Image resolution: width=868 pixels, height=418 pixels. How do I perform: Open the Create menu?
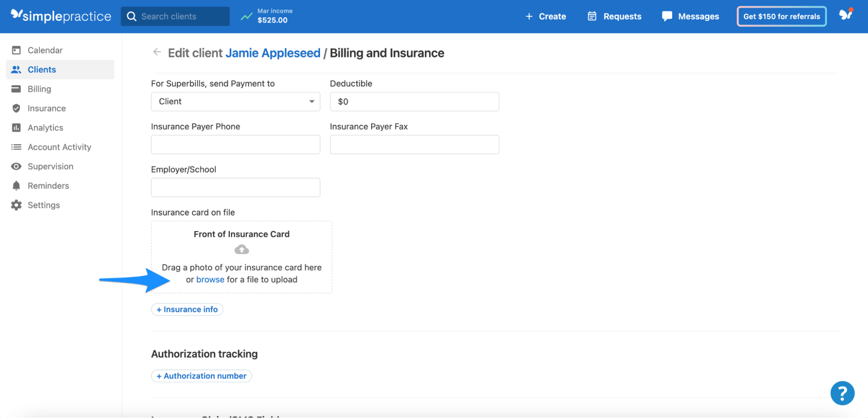(x=546, y=16)
